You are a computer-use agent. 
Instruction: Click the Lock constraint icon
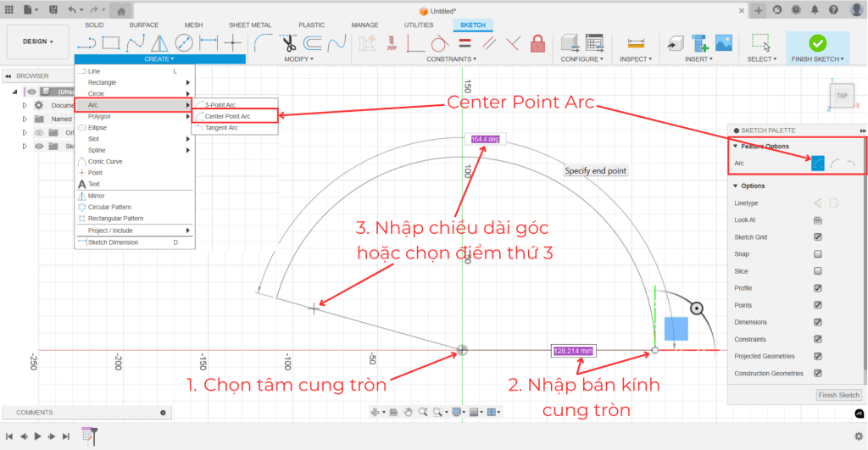tap(537, 42)
